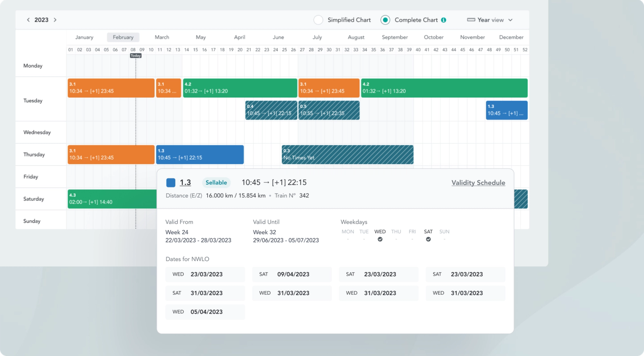Screen dimensions: 644x356
Task: Click the Friday row label
Action: click(31, 176)
